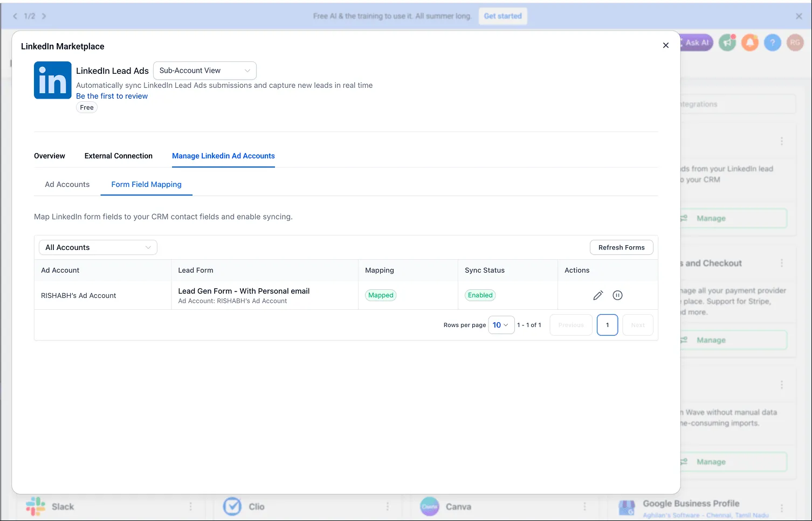Screen dimensions: 812x521
Task: Open the three-dot menu on Google Business Profile card
Action: pos(782,508)
